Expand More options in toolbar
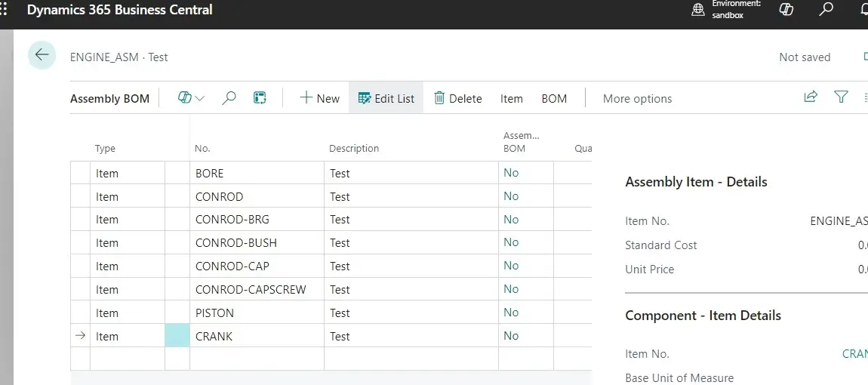 pyautogui.click(x=637, y=98)
